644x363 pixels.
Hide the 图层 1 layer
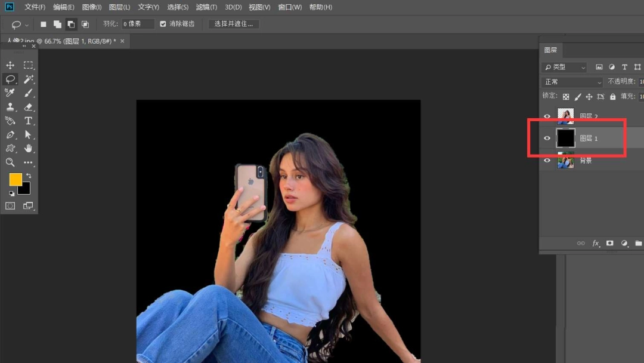point(547,138)
